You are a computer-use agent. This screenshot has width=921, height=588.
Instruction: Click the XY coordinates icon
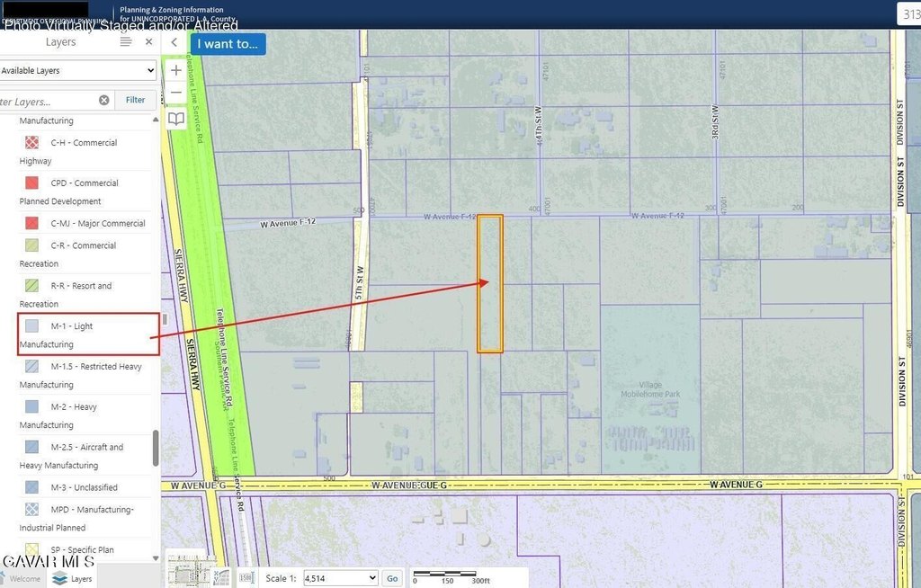click(221, 578)
